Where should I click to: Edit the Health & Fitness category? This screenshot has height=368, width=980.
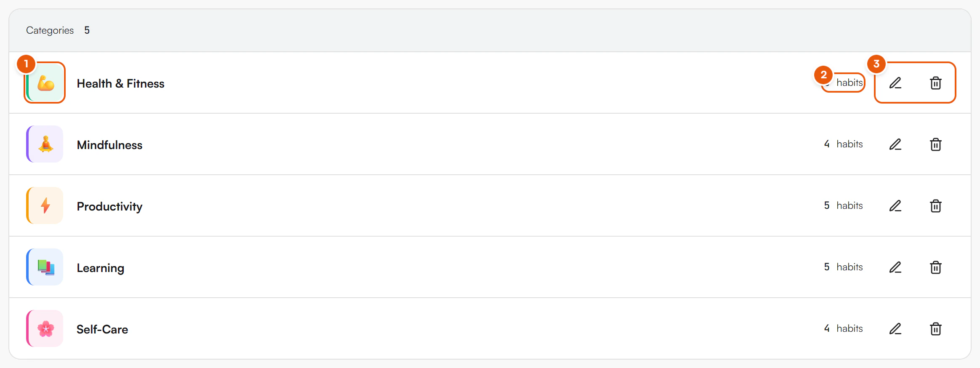pyautogui.click(x=895, y=83)
